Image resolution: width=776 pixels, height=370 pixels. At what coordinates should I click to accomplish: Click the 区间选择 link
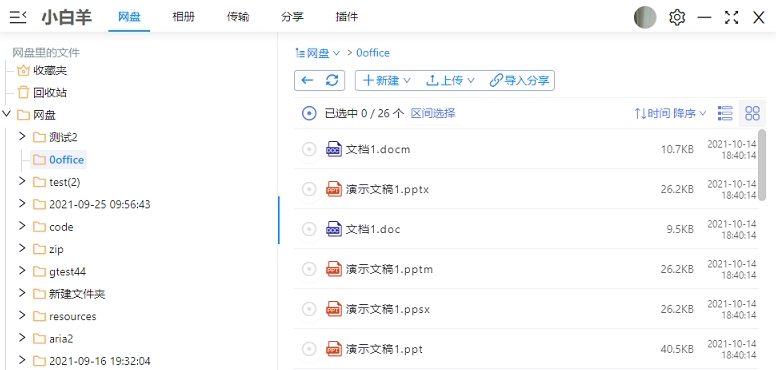click(433, 113)
